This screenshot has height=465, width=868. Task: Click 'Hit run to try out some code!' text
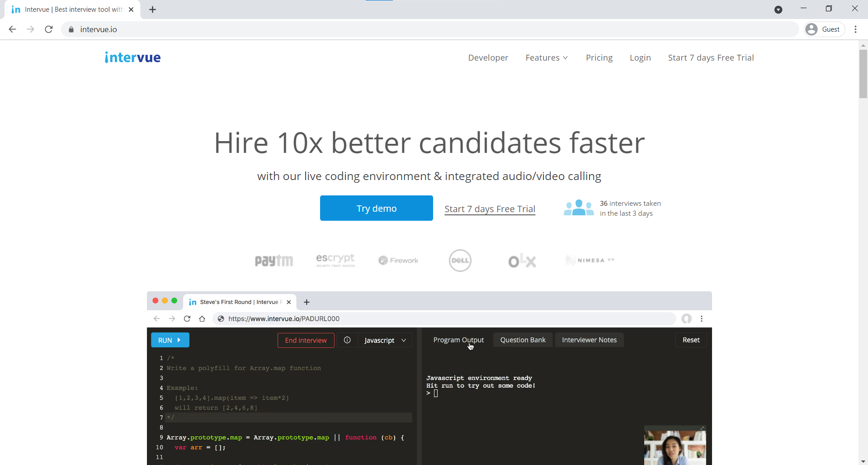[x=481, y=386]
